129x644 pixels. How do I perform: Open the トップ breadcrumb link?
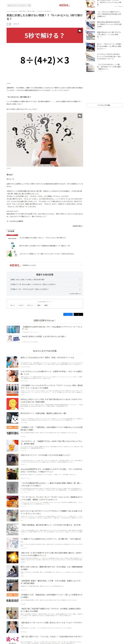coord(8,11)
